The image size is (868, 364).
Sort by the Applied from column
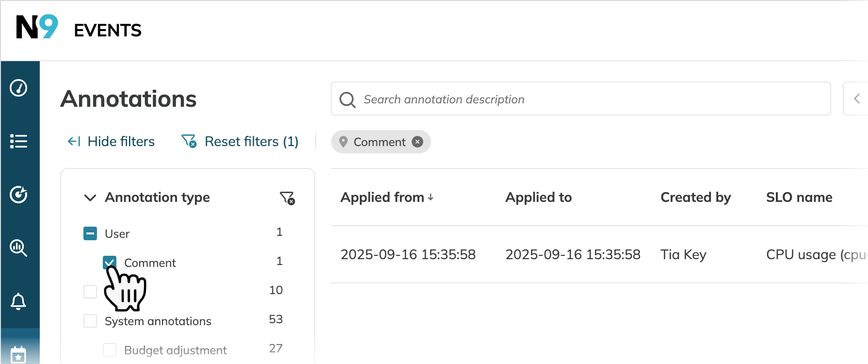tap(387, 197)
